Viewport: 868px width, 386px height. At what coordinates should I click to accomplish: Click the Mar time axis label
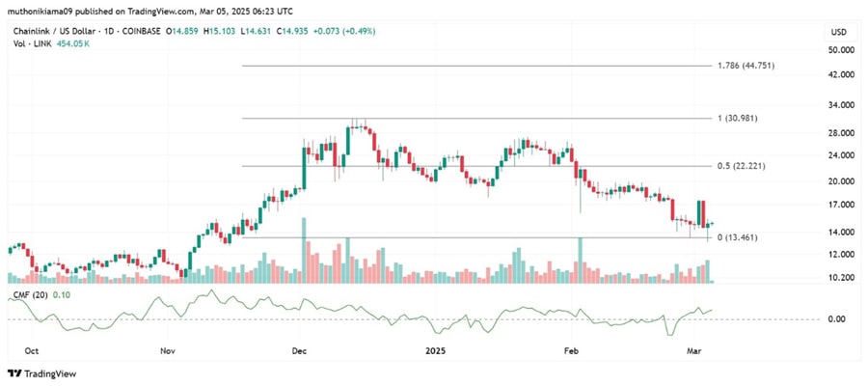693,351
